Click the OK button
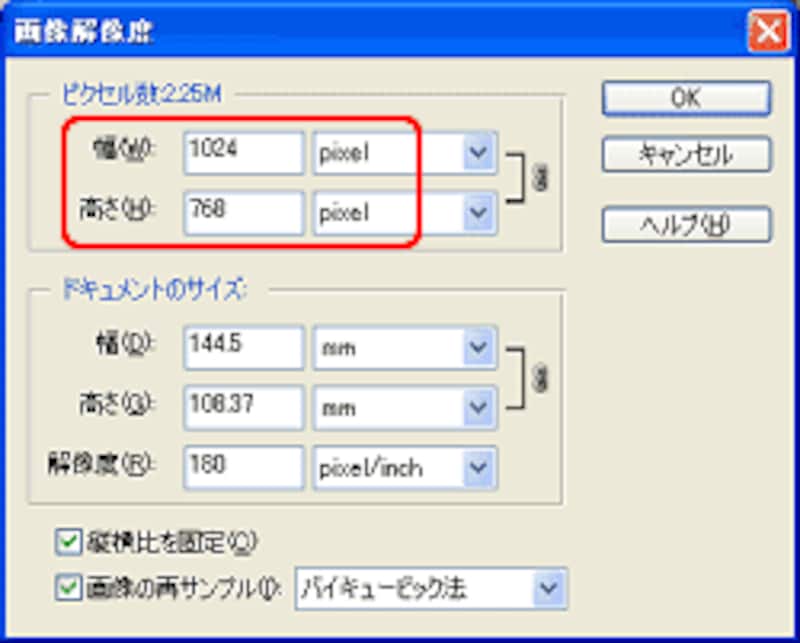Screen dimensions: 800x643 tap(686, 98)
